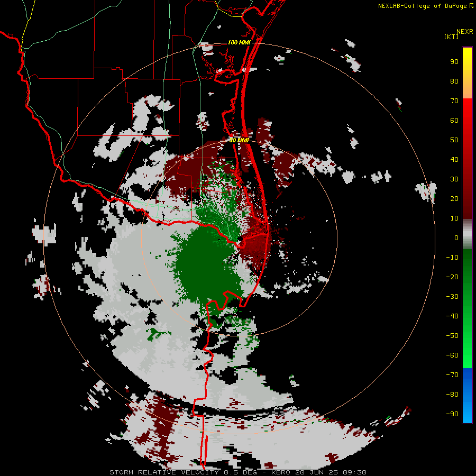Click the -30 value on velocity scale
The width and height of the screenshot is (476, 476).
(x=452, y=297)
